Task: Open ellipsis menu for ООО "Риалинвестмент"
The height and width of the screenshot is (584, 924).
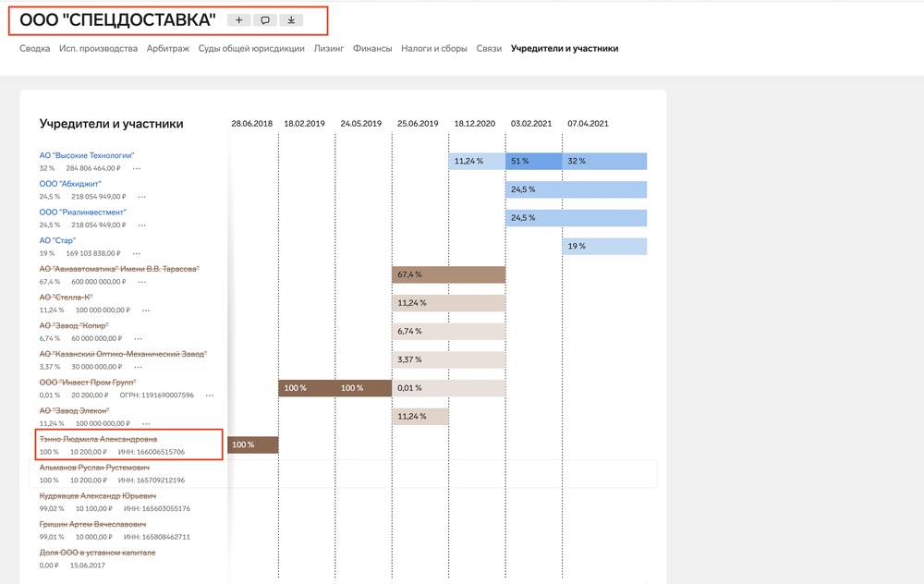Action: pyautogui.click(x=141, y=225)
